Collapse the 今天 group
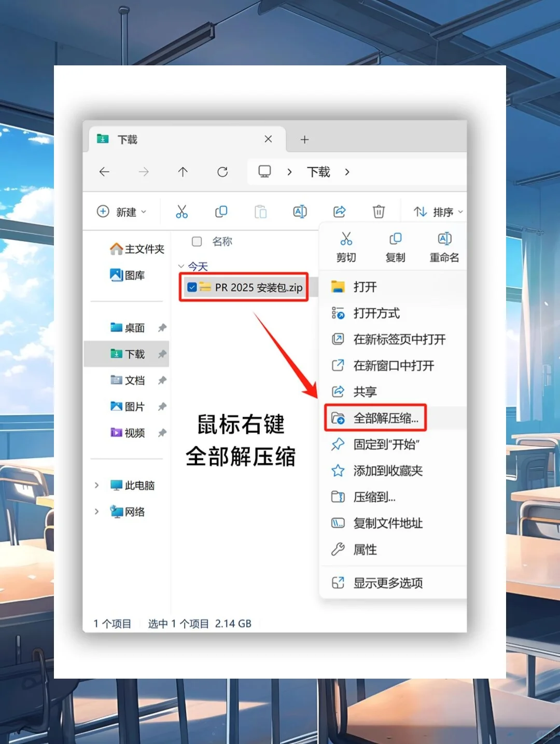This screenshot has width=560, height=744. 183,266
